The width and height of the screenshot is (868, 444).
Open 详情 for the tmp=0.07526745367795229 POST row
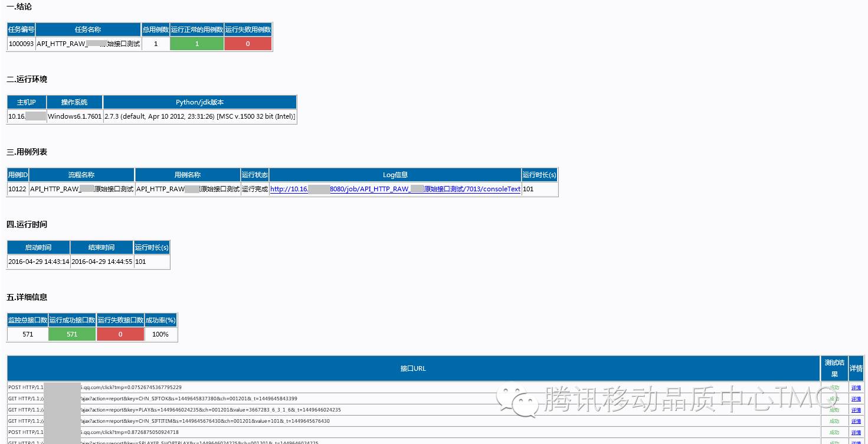pyautogui.click(x=856, y=388)
